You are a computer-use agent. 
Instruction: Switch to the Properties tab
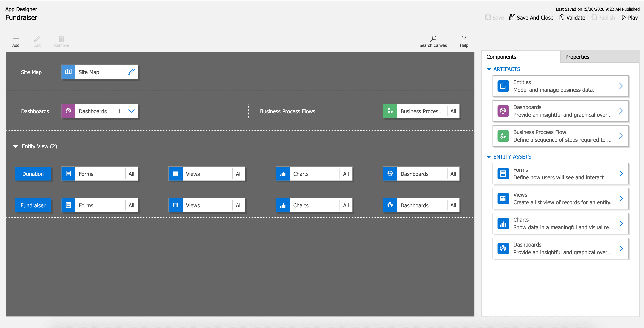click(x=577, y=57)
